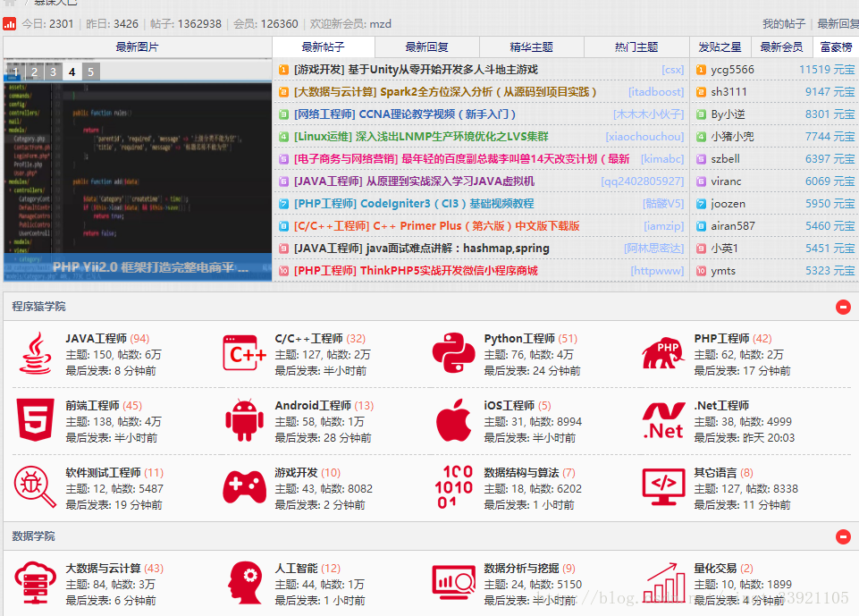Click the PHP elephant icon
The width and height of the screenshot is (859, 616).
[663, 353]
